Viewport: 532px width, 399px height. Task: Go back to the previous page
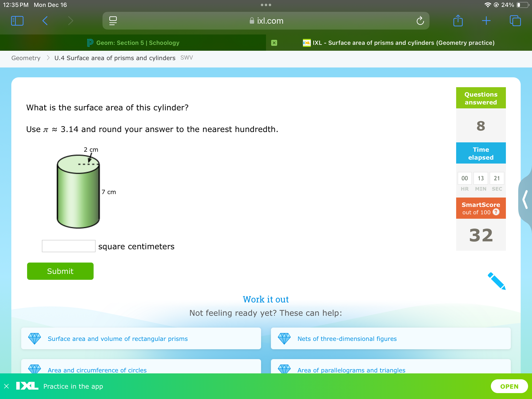[x=45, y=21]
